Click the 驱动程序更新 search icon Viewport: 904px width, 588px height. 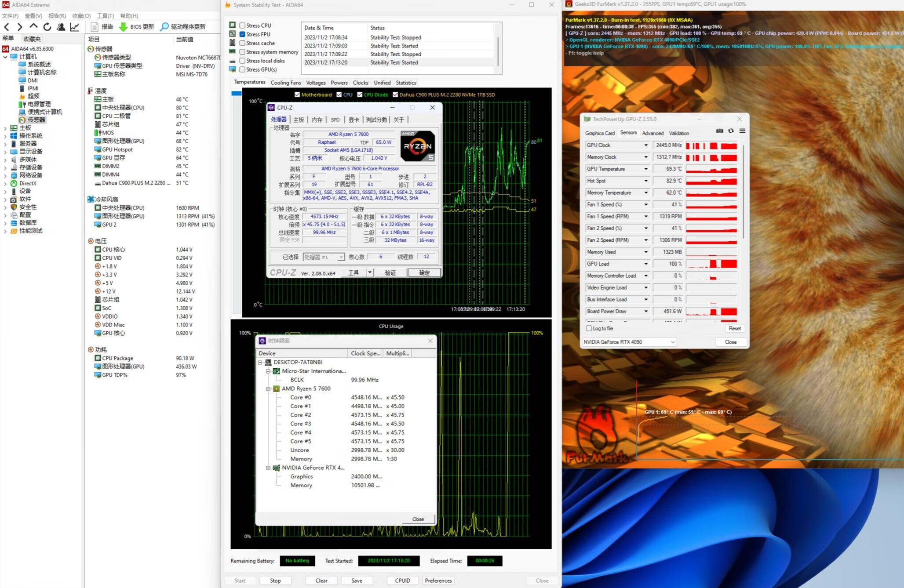(164, 27)
